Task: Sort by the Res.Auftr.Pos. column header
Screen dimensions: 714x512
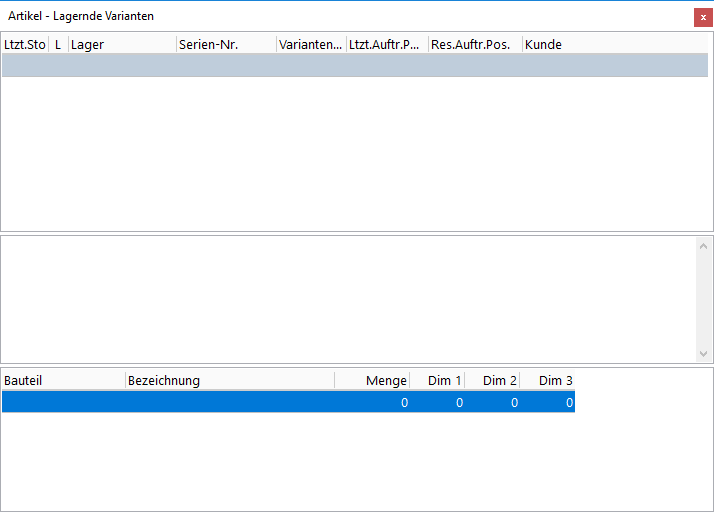Action: [475, 45]
